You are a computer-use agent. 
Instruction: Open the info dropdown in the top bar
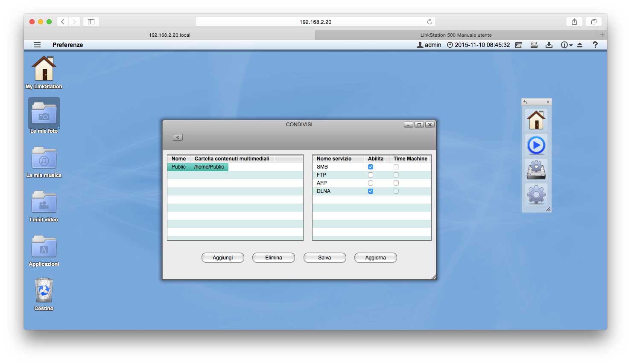[567, 45]
